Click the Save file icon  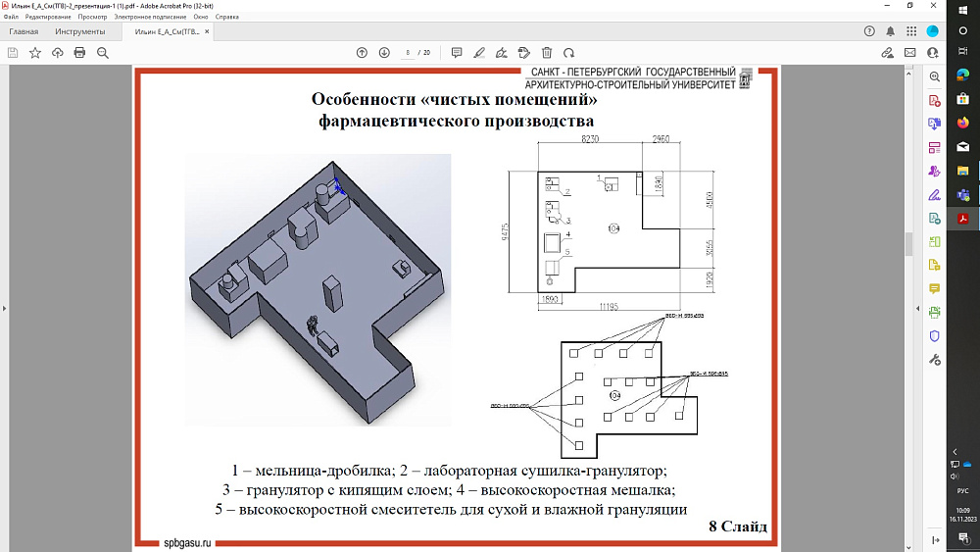(13, 53)
